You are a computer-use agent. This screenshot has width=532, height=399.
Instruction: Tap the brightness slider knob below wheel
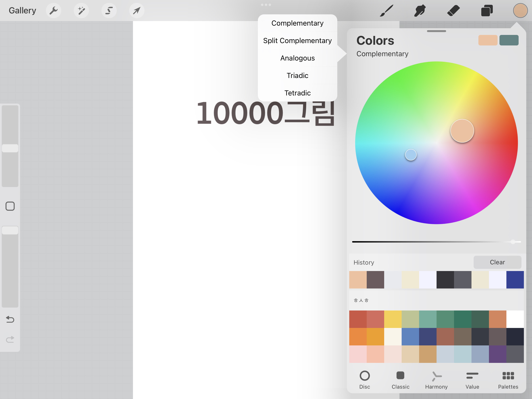(513, 242)
